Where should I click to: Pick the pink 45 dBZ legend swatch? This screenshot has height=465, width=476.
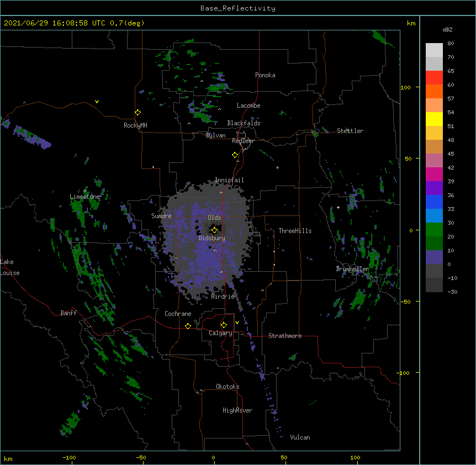pyautogui.click(x=434, y=161)
